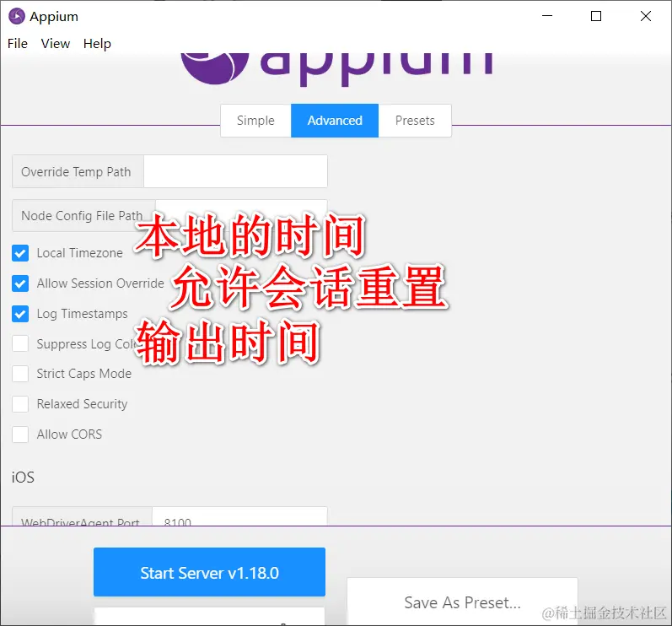Image resolution: width=672 pixels, height=626 pixels.
Task: Check the Relaxed Security checkbox
Action: [20, 404]
